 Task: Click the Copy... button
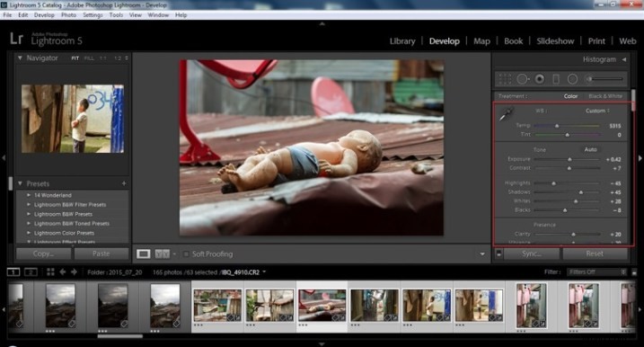[43, 254]
